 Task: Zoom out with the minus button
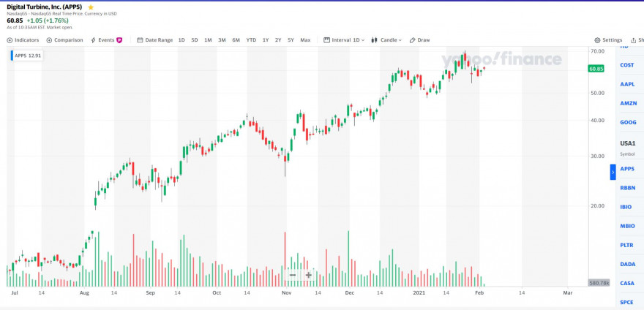point(293,275)
